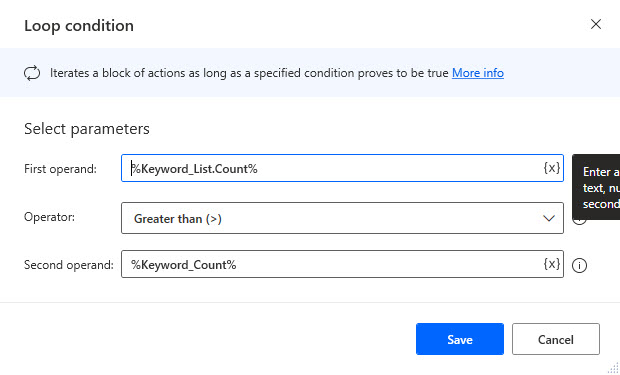Open variable picker for First operand

pyautogui.click(x=552, y=168)
